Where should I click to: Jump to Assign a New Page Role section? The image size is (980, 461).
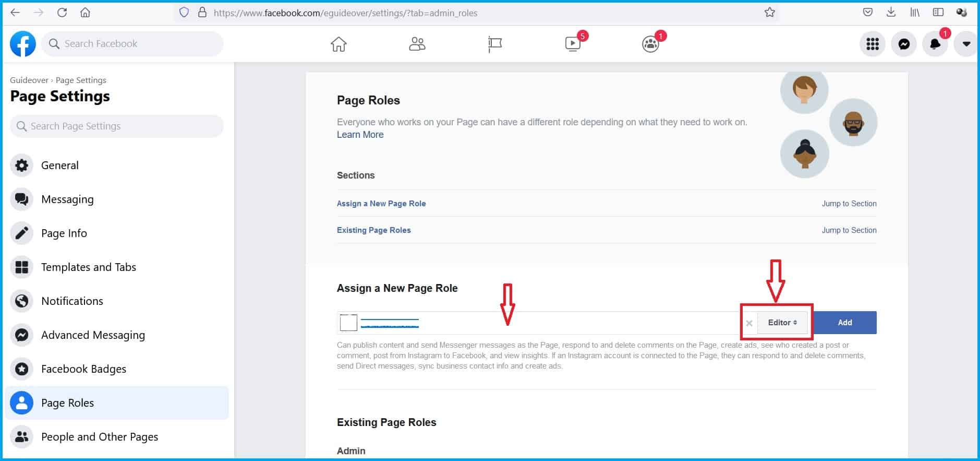coord(849,204)
